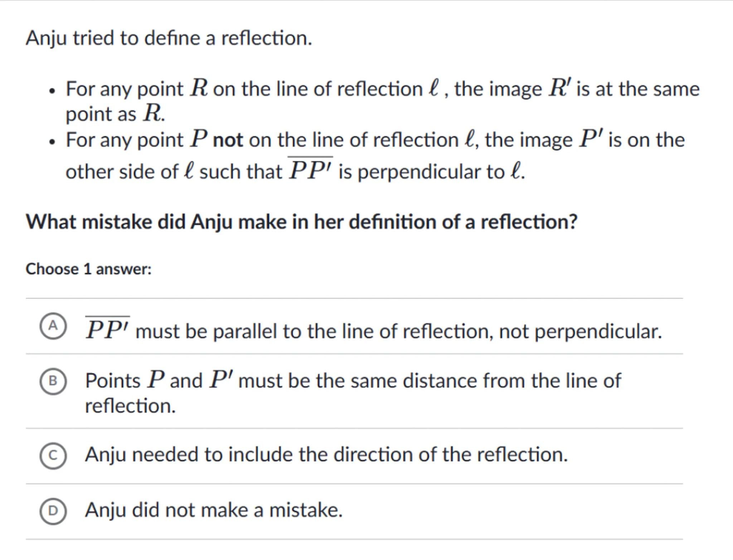Image resolution: width=733 pixels, height=560 pixels.
Task: Click the 'Anju tried to define a reflection' sentence
Action: tap(169, 38)
